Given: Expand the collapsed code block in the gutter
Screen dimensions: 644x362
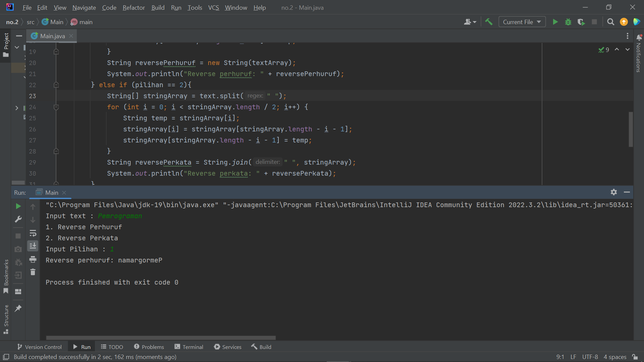Looking at the screenshot, I should click(x=17, y=108).
